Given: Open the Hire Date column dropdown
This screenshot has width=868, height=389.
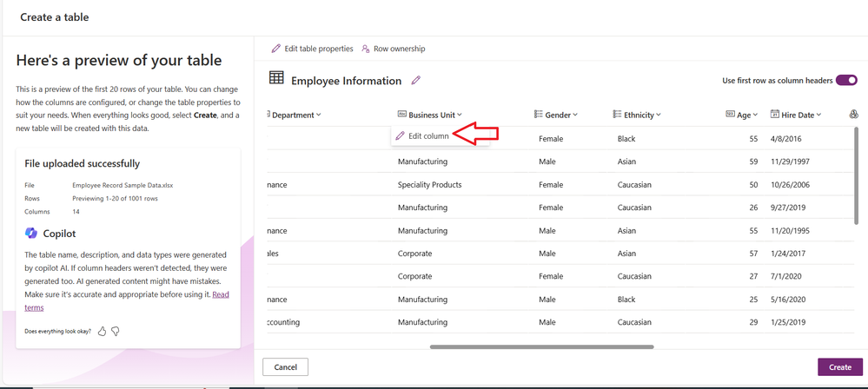Looking at the screenshot, I should point(818,115).
